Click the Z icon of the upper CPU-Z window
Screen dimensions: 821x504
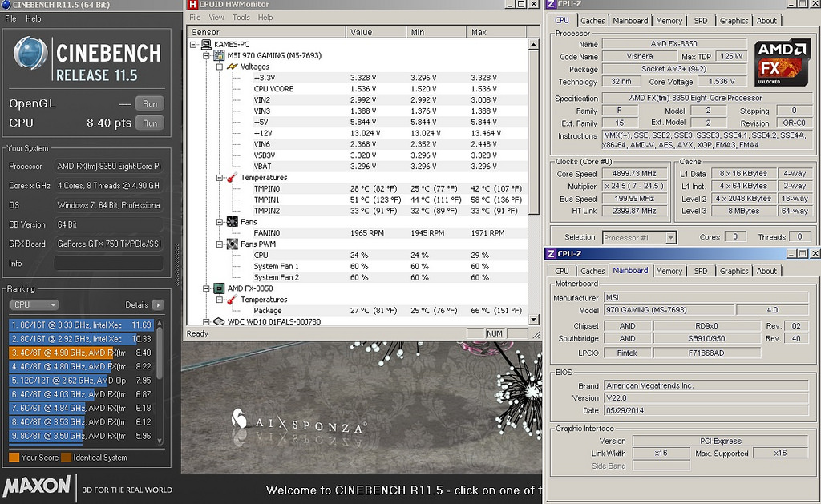point(551,4)
